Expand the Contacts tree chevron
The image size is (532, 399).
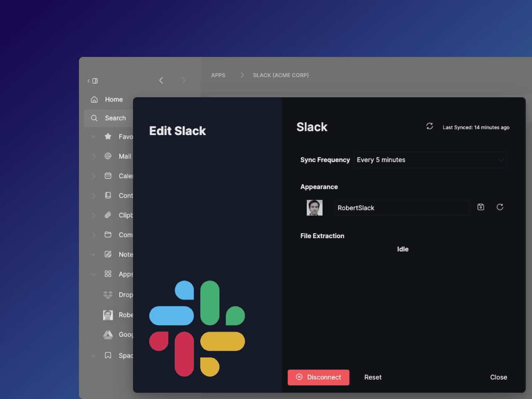pyautogui.click(x=94, y=195)
